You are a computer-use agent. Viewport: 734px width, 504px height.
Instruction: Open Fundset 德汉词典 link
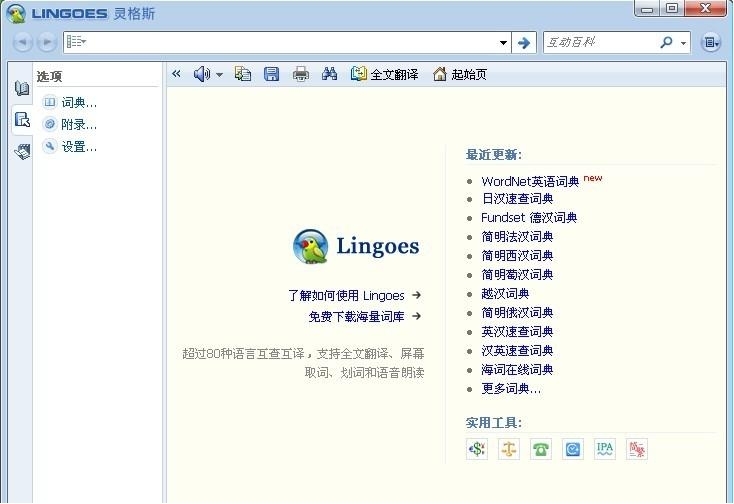pos(529,218)
